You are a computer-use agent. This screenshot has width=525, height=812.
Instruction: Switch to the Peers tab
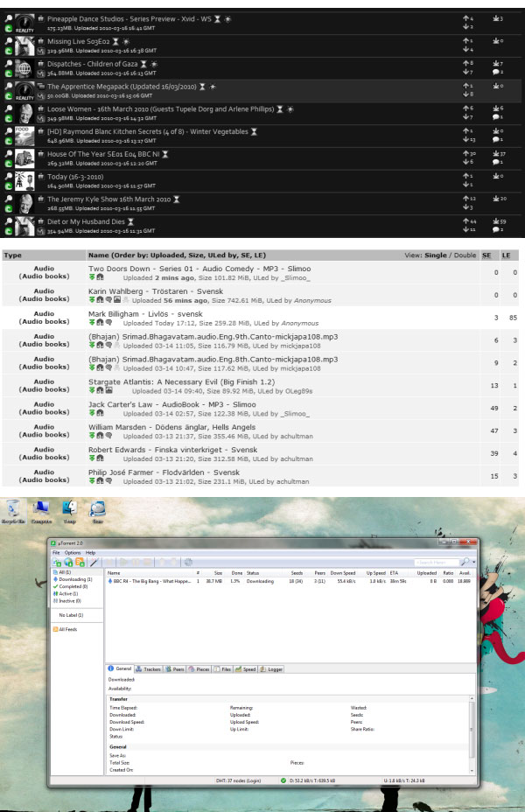177,668
